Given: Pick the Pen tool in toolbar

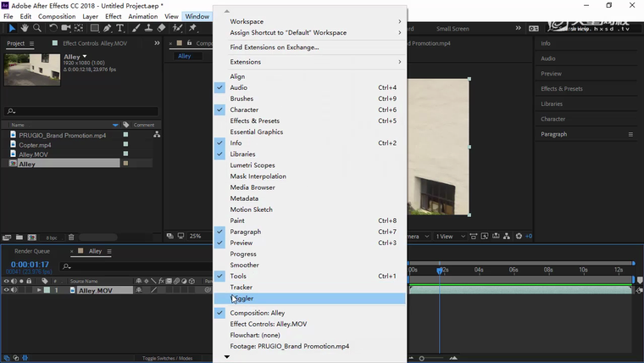Looking at the screenshot, I should pyautogui.click(x=107, y=28).
